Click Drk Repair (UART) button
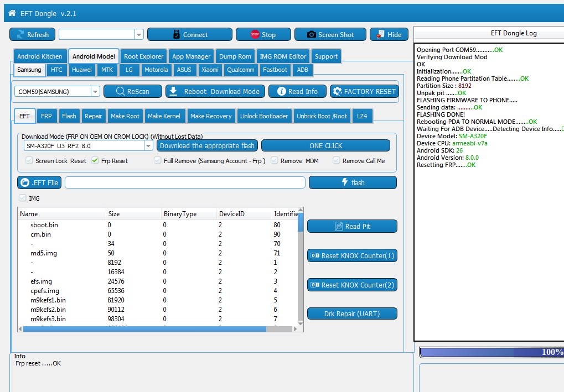The image size is (564, 392). [352, 313]
